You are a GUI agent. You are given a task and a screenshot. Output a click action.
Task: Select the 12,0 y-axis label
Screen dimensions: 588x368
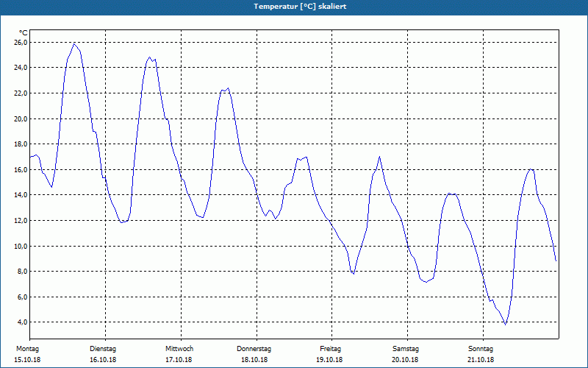(21, 220)
